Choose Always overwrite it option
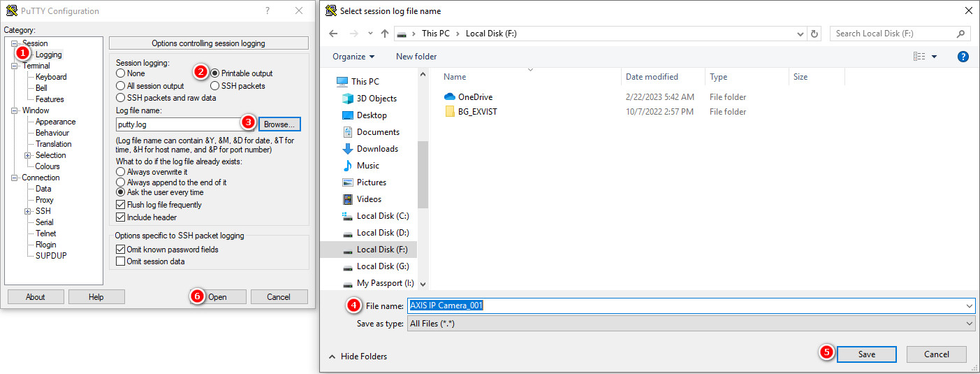 121,172
